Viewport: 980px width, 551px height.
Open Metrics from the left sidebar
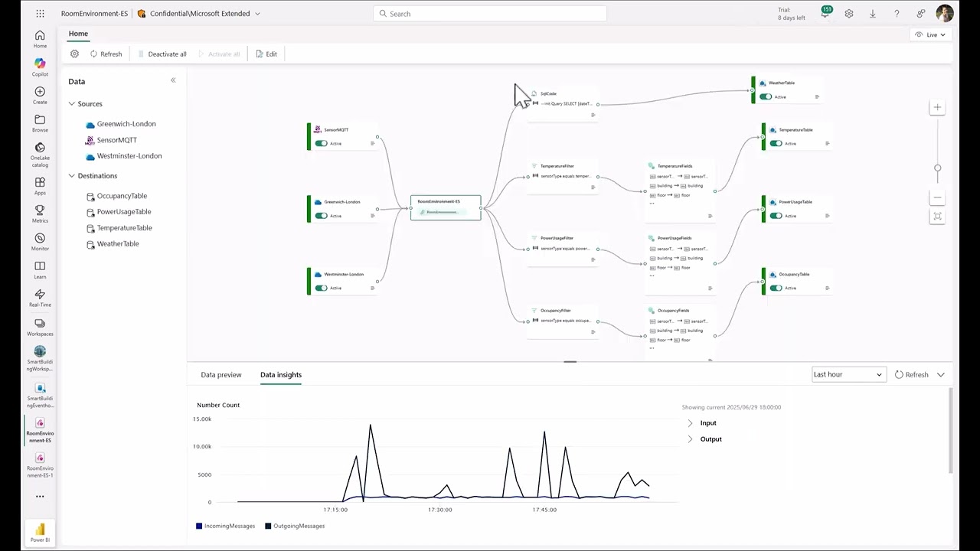40,214
